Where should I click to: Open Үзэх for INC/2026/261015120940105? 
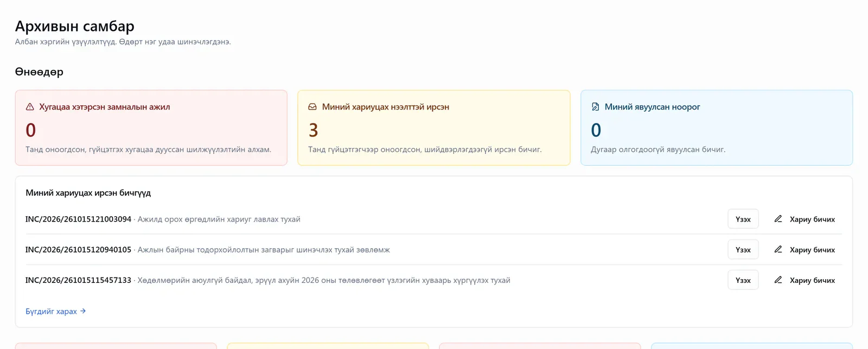pyautogui.click(x=743, y=249)
